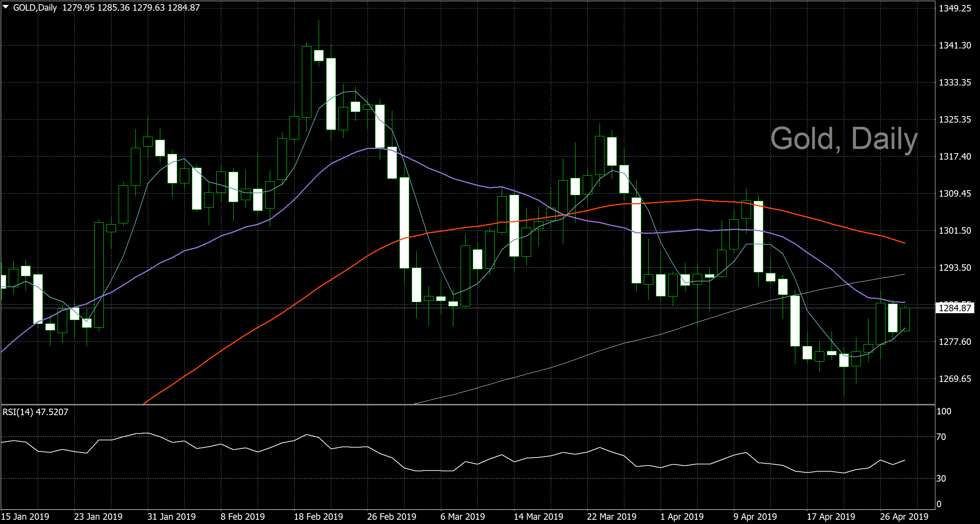Select the GOLD,Daily OHLC title text
The image size is (980, 524).
[x=106, y=8]
